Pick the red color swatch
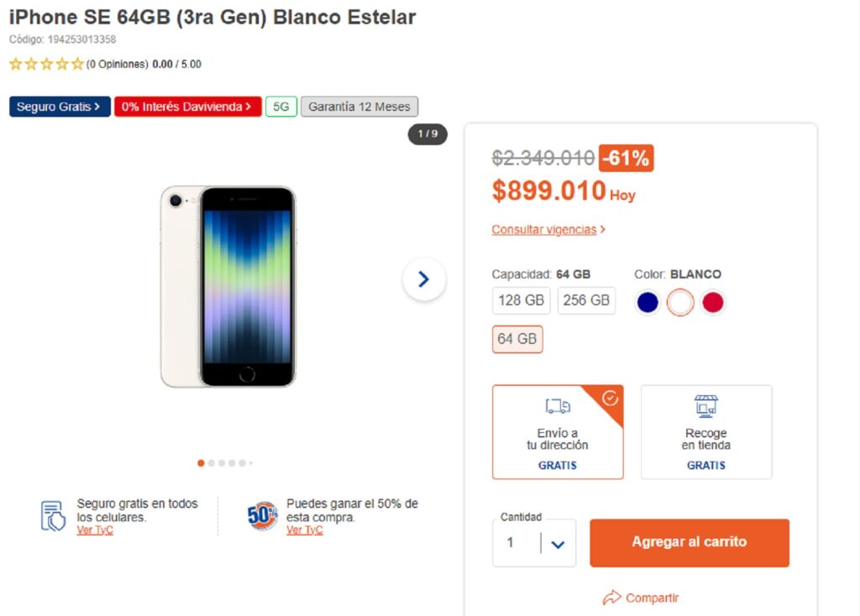860x616 pixels. pos(712,301)
